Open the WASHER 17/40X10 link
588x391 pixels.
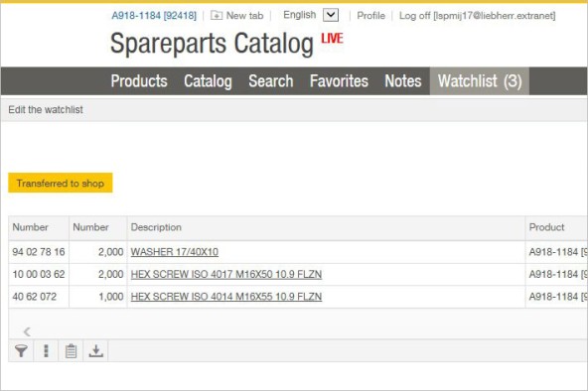click(x=175, y=252)
